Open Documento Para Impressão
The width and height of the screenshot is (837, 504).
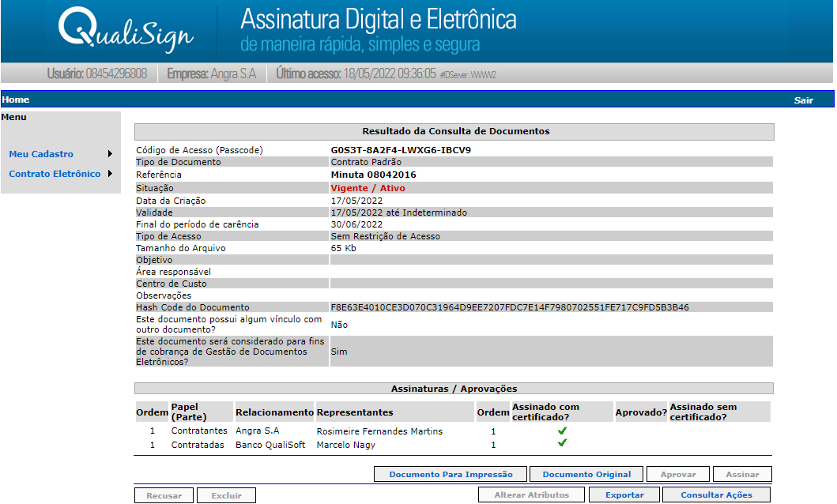click(x=451, y=474)
